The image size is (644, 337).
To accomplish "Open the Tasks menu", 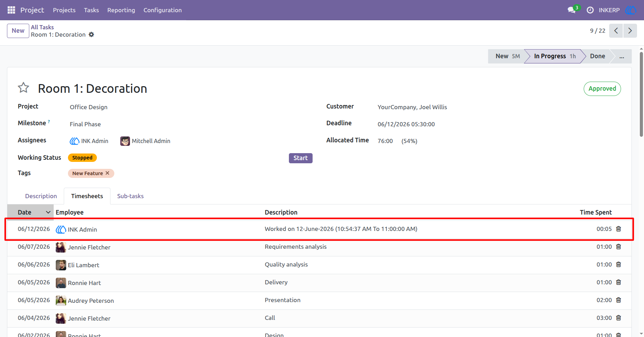I will tap(91, 10).
